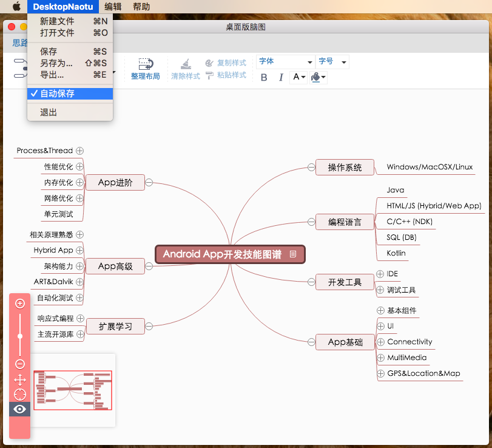Zoom in using the plus icon
The width and height of the screenshot is (492, 448).
(20, 303)
